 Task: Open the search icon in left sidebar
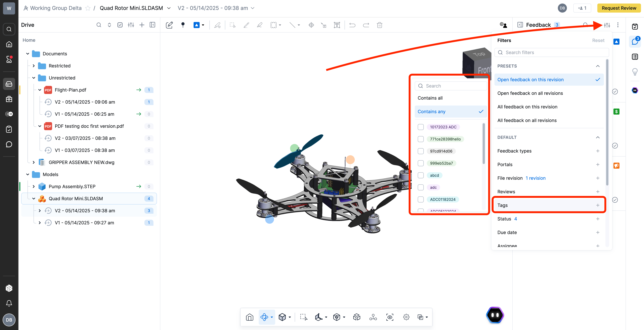(9, 29)
